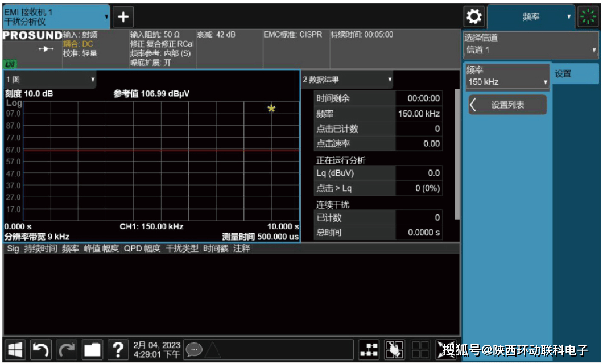Click the green sweep control icon

588,17
